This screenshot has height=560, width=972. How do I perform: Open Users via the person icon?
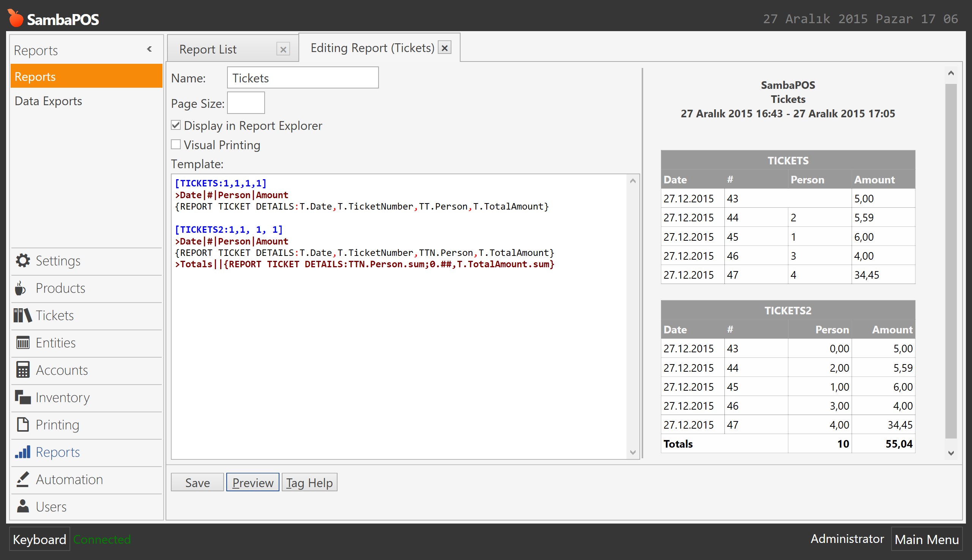(x=23, y=506)
